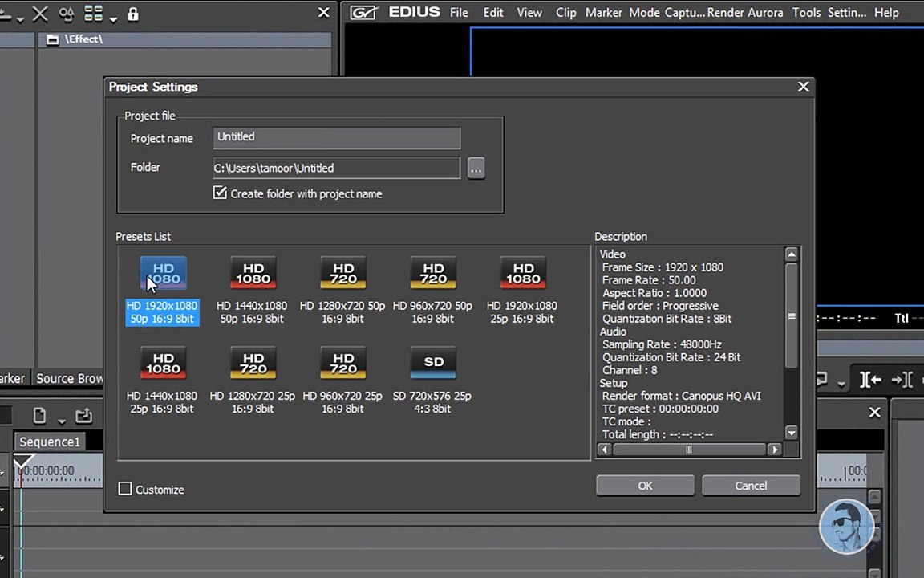Screen dimensions: 924x578
Task: Open the Marker menu
Action: click(x=603, y=13)
